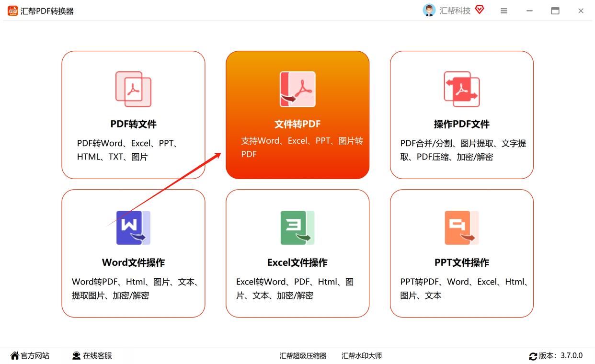Screen dimensions: 595x364
Task: Open 汇帮水印大师
Action: 361,356
